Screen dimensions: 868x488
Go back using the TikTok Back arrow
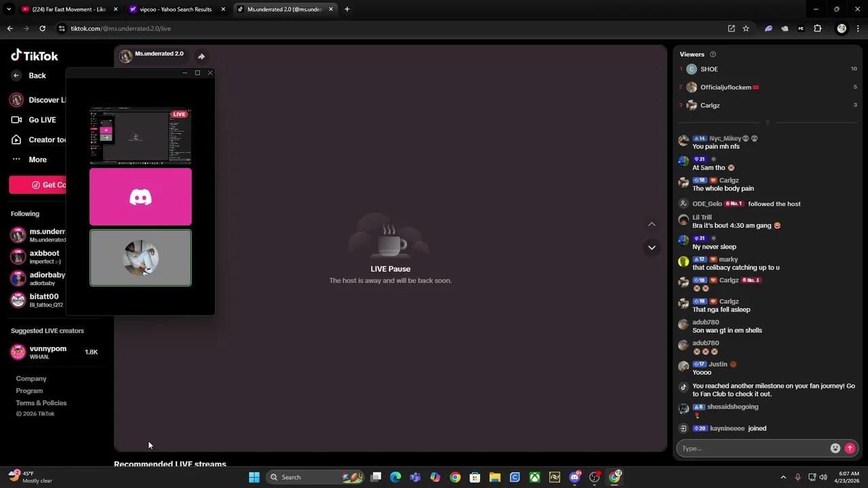coord(28,75)
